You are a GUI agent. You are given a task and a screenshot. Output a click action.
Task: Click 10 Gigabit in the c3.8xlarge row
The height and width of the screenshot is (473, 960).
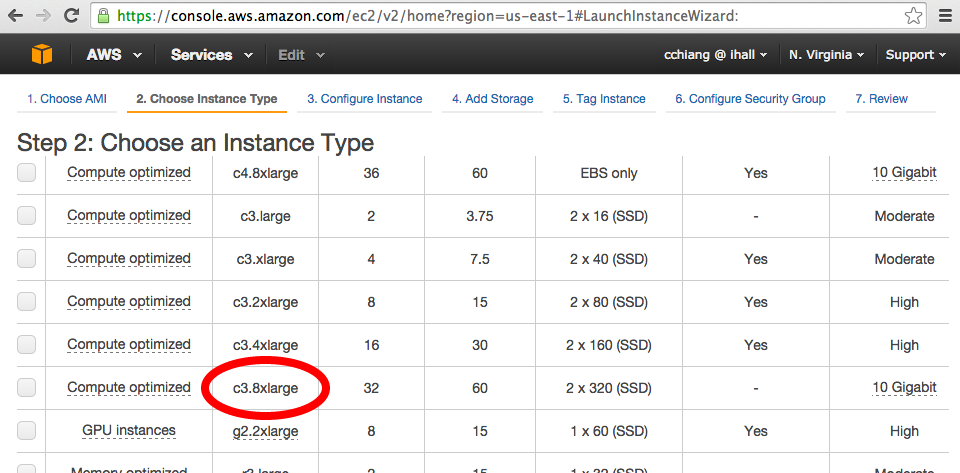[904, 387]
